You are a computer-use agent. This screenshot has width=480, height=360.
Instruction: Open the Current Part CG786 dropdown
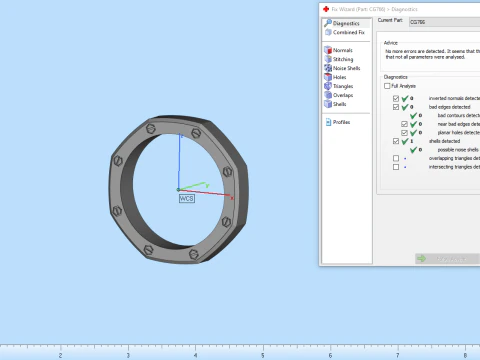(444, 22)
